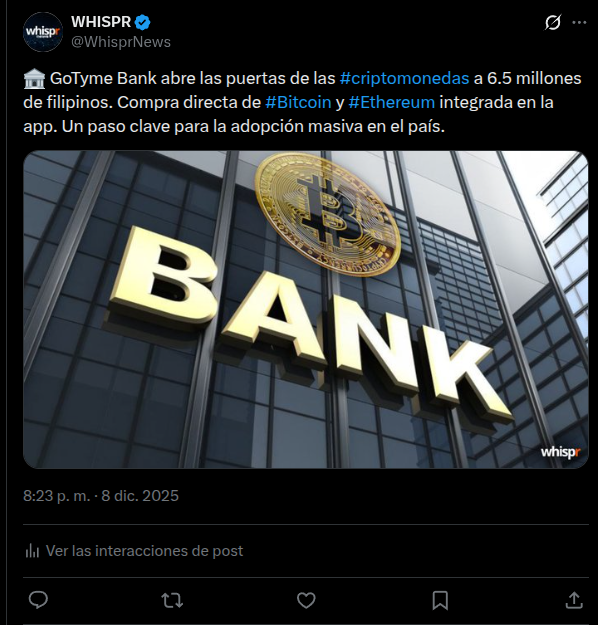The image size is (598, 625).
Task: Open the share post icon
Action: pos(574,600)
